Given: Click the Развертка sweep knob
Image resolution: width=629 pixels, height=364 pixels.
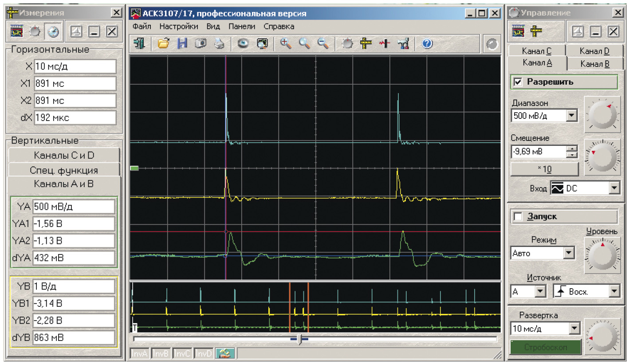Looking at the screenshot, I should [602, 336].
